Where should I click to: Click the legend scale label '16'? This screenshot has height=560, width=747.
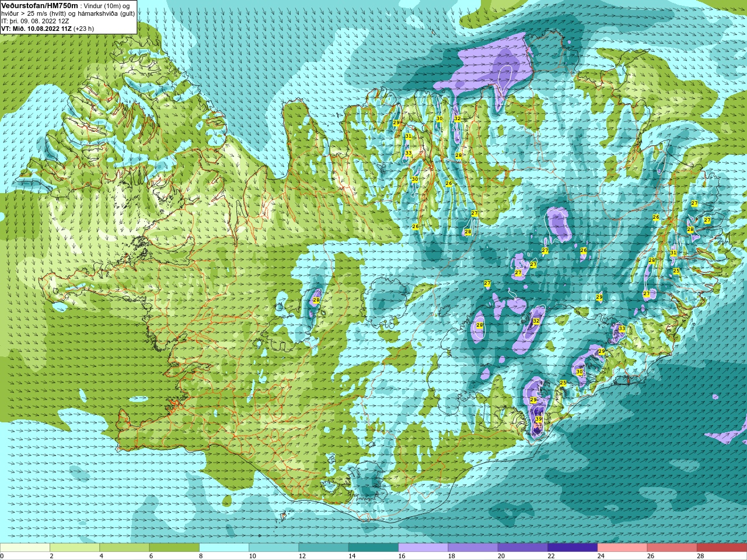click(402, 556)
